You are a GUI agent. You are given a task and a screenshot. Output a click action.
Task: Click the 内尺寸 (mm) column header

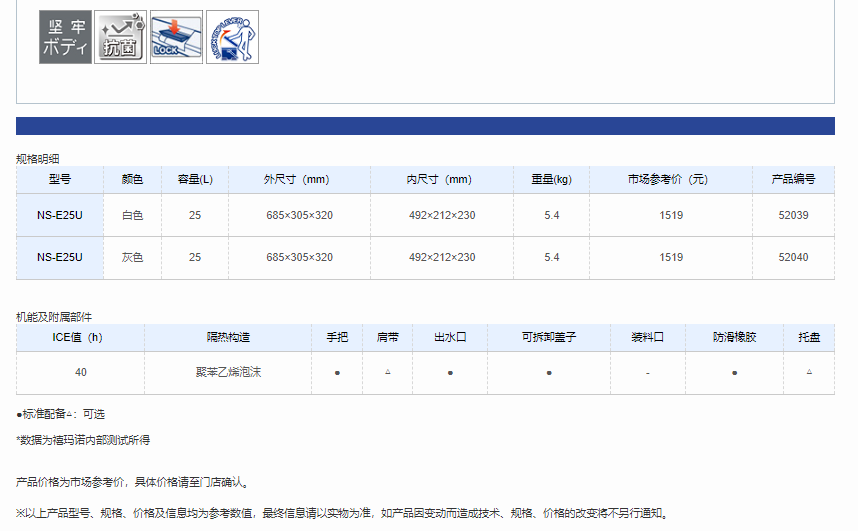pyautogui.click(x=442, y=179)
